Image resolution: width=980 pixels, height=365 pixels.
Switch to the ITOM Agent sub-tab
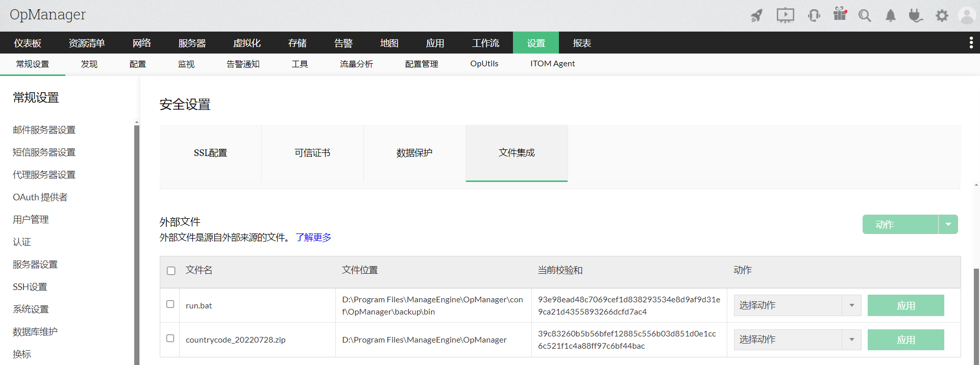552,64
